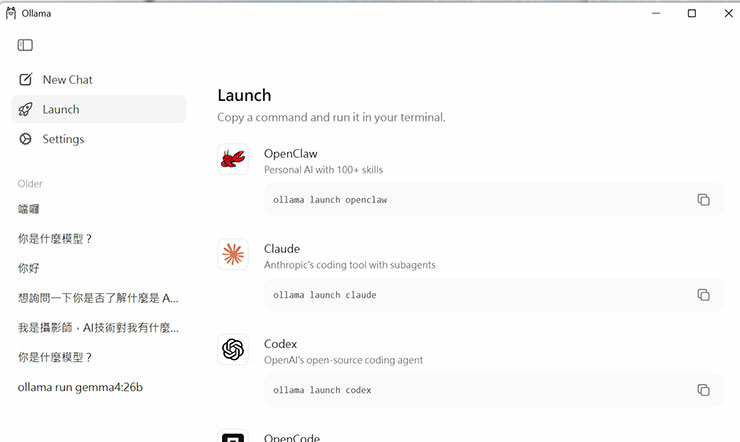Open the chat beginning 我是攝影師
This screenshot has height=442, width=740.
coord(99,328)
